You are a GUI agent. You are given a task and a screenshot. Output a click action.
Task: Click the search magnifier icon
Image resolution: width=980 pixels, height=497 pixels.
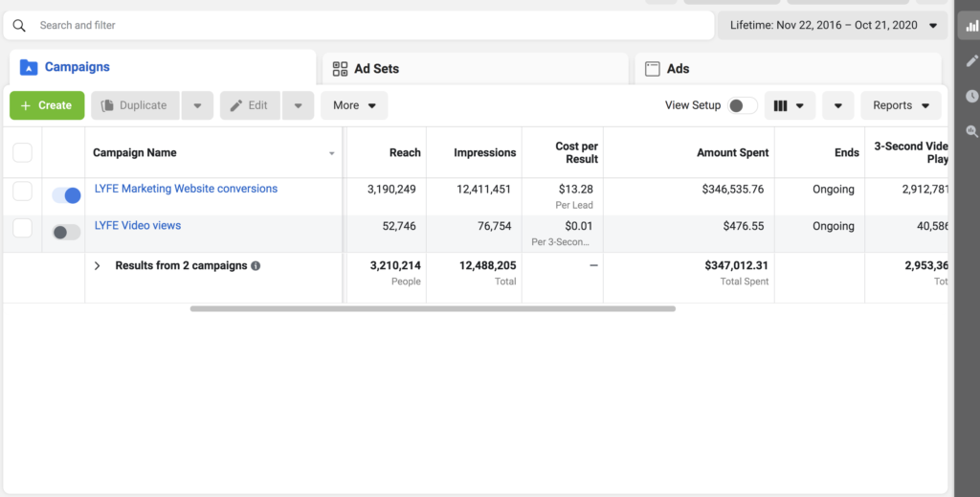(x=19, y=26)
